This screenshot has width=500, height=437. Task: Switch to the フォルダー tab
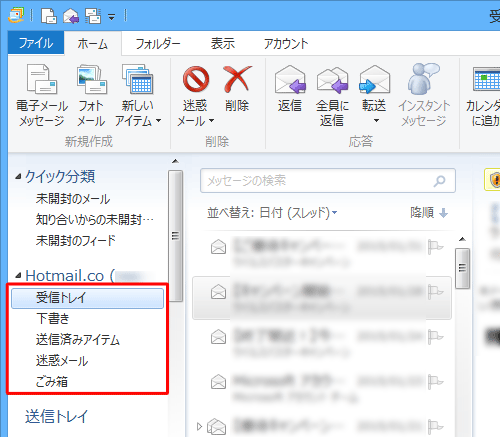tap(158, 44)
